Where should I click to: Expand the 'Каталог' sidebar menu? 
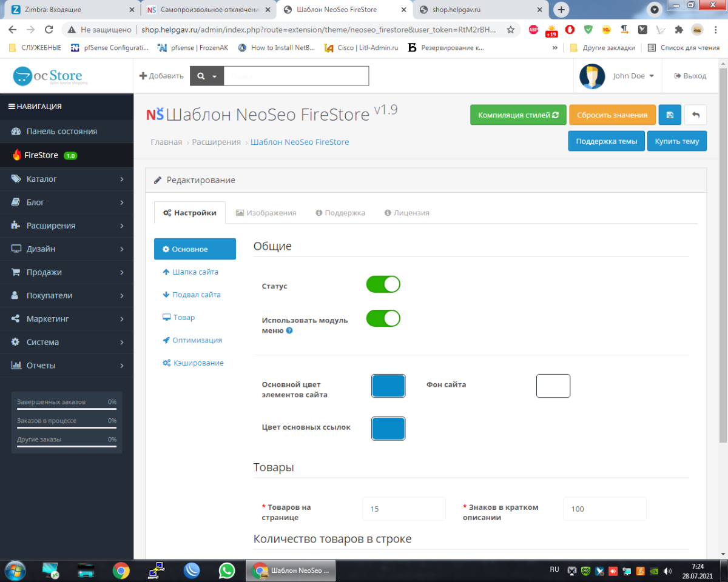coord(67,179)
